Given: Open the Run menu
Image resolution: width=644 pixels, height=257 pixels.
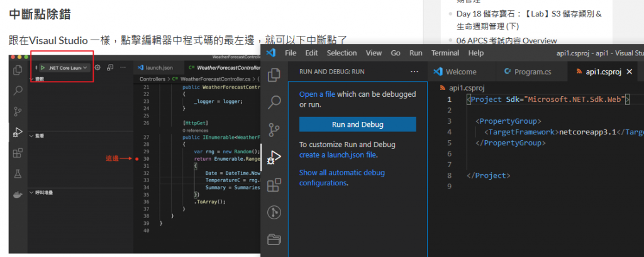Looking at the screenshot, I should (416, 53).
